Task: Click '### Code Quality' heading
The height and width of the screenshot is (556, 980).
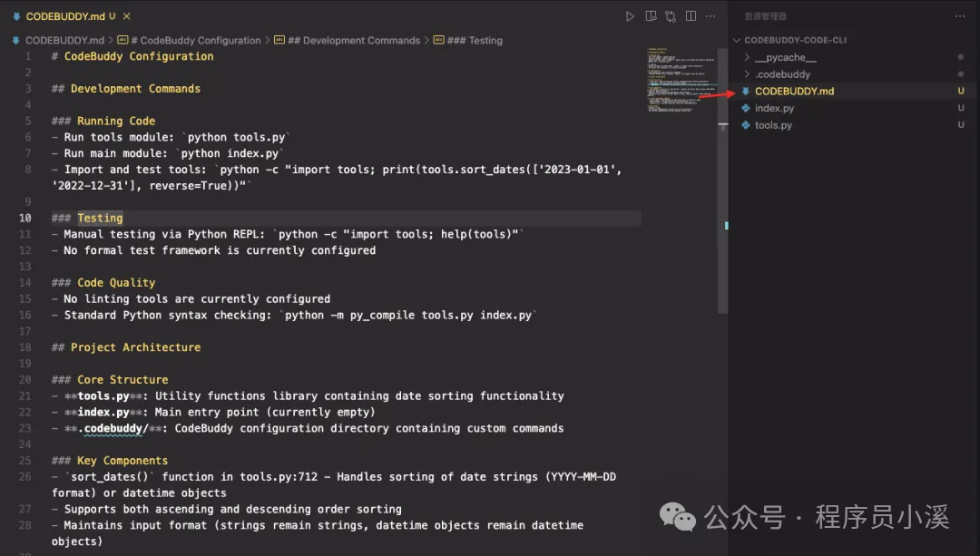Action: point(103,283)
